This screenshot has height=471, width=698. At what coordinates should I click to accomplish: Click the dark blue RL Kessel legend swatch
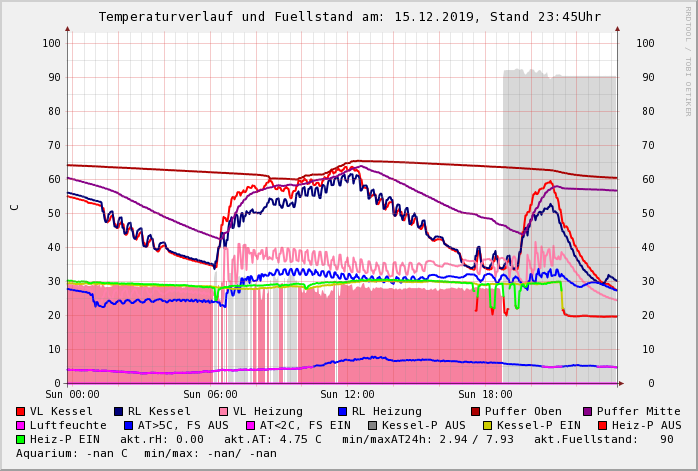(x=119, y=412)
